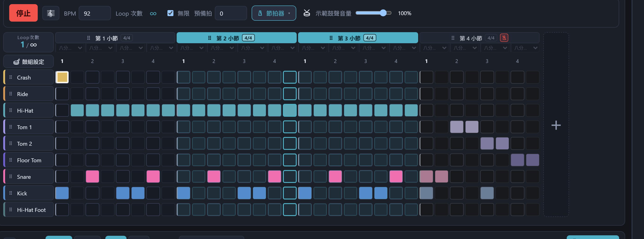Click the drag handle of the Floor Tom row
Viewport: 644px width, 239px height.
11,160
